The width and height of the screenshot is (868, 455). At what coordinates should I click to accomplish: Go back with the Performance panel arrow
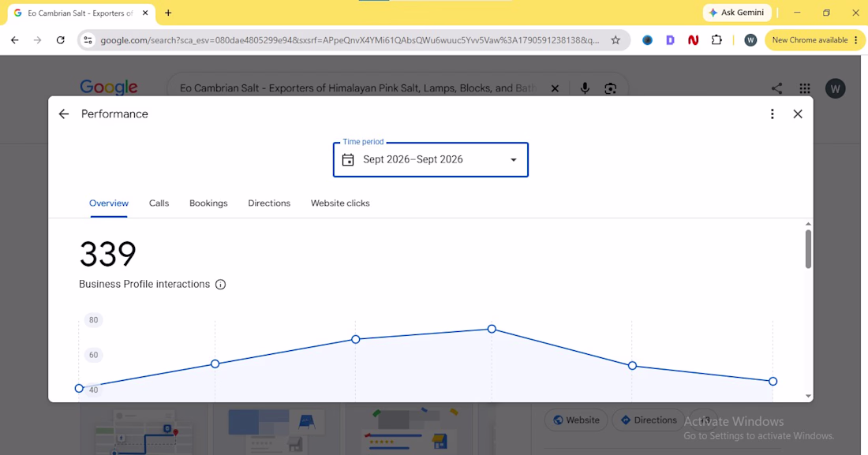pos(64,114)
